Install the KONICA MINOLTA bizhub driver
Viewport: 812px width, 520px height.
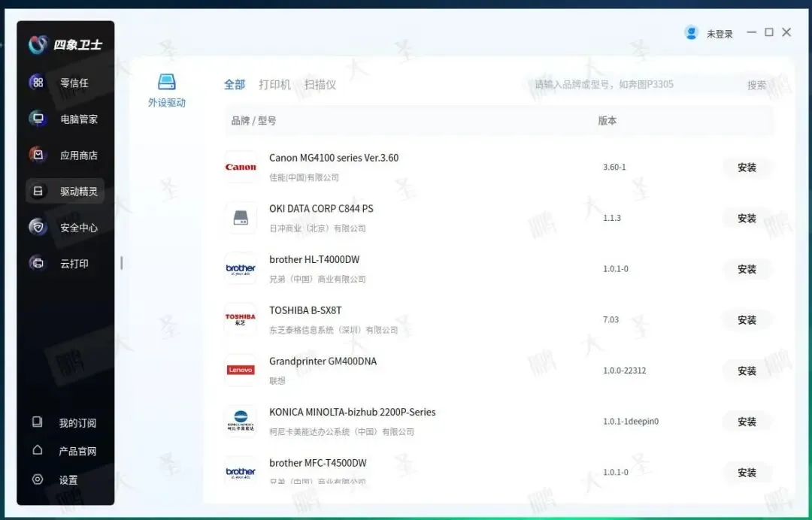click(x=747, y=422)
